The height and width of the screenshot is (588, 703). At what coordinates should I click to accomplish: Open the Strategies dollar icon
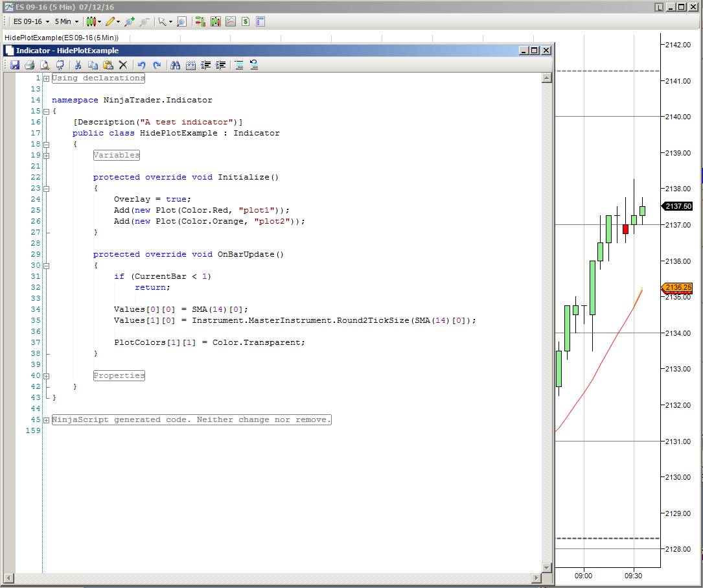[246, 21]
